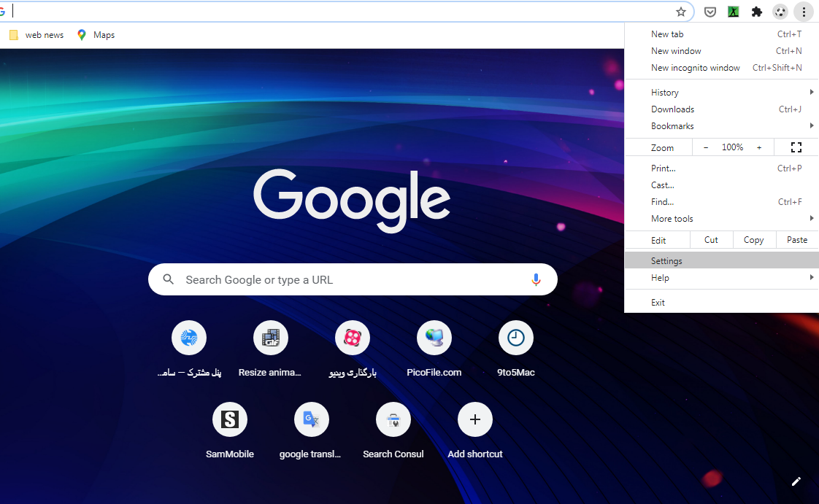Screen dimensions: 819x504
Task: Choose Find... in the menu
Action: 721,201
